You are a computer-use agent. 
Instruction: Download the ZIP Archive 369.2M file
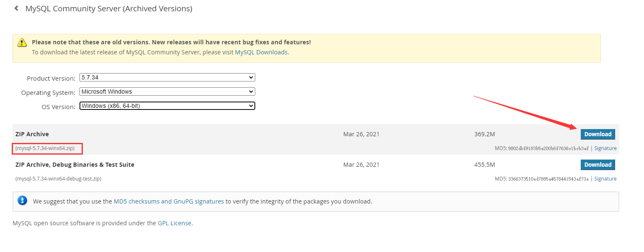point(598,134)
